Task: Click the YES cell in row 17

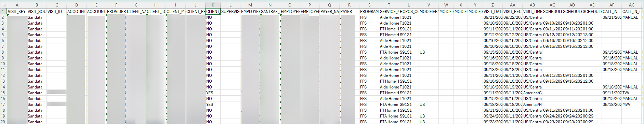Action: [210, 105]
